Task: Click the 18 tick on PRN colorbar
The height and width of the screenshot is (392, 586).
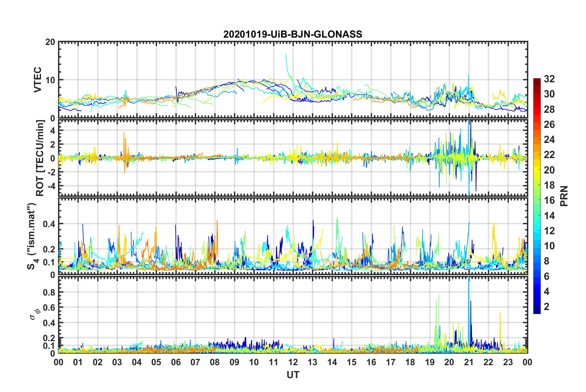Action: coord(549,185)
